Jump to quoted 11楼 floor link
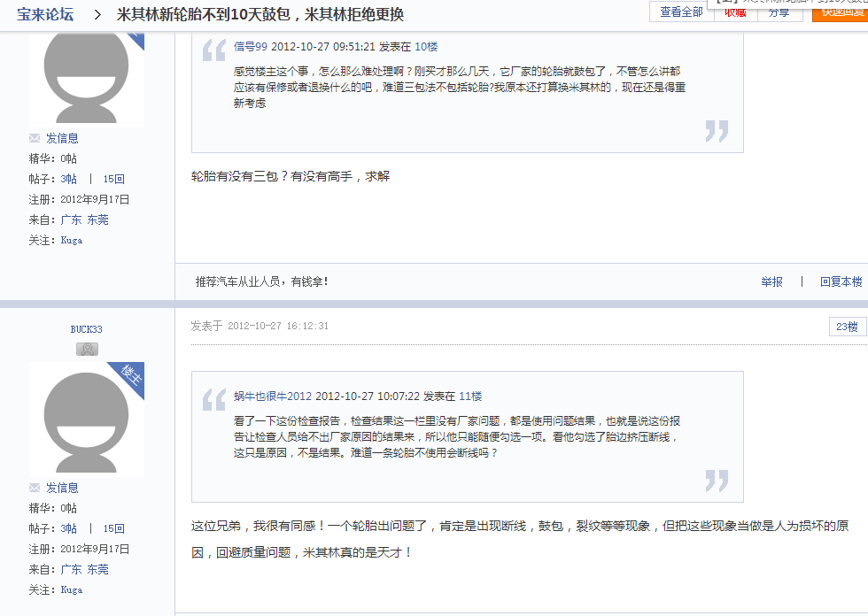 [470, 397]
